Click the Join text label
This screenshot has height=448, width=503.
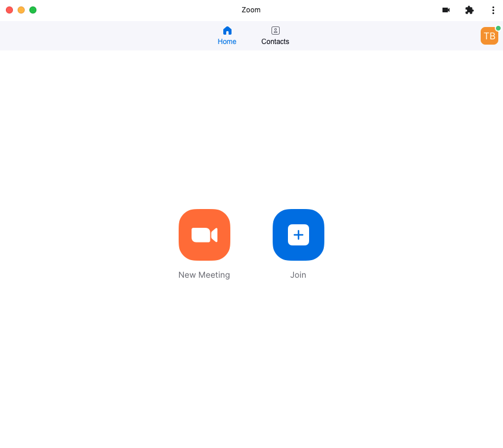tap(298, 275)
